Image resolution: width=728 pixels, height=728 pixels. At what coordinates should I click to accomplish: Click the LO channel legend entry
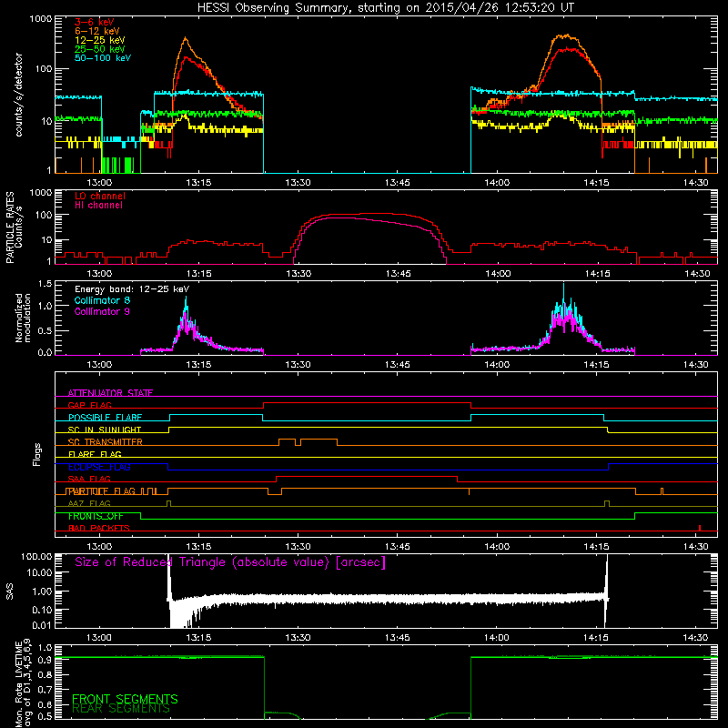(x=100, y=196)
